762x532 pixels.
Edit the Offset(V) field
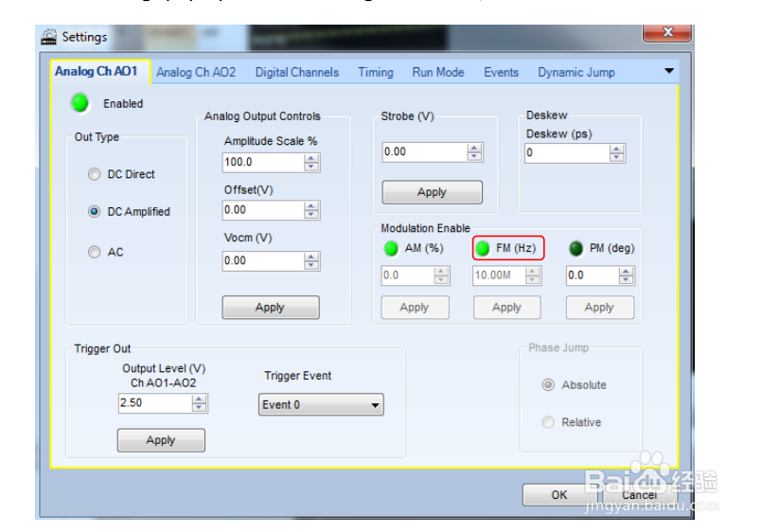click(263, 210)
